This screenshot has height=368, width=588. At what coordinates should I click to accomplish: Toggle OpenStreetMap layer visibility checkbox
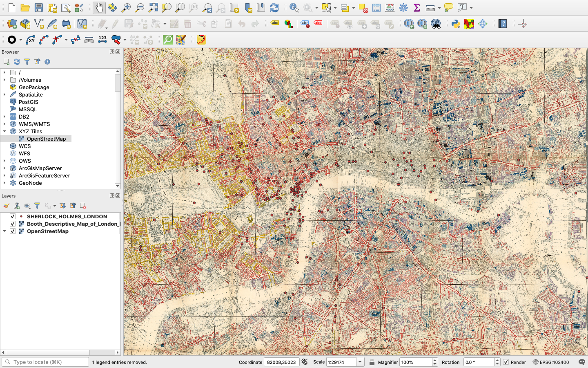(13, 231)
